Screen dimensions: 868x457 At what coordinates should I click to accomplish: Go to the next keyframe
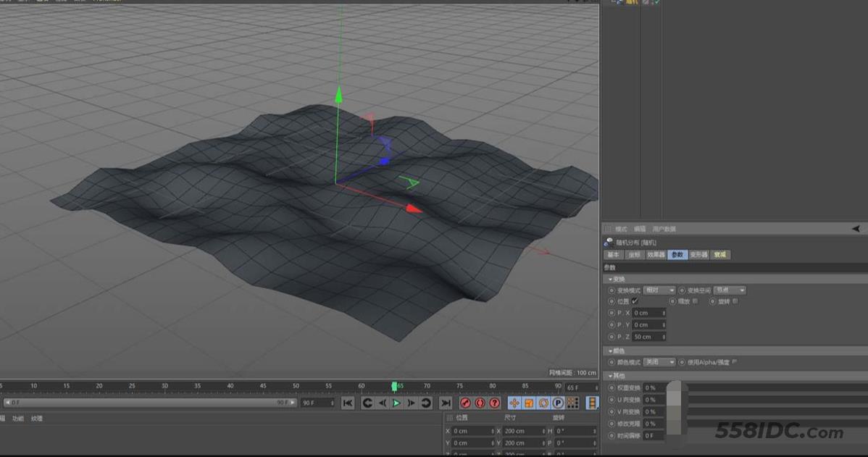426,403
